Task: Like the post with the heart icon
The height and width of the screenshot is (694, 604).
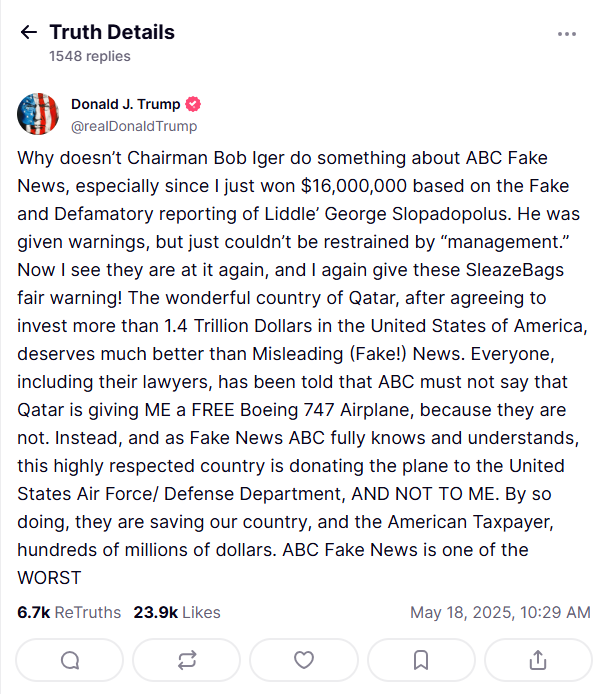Action: coord(304,660)
